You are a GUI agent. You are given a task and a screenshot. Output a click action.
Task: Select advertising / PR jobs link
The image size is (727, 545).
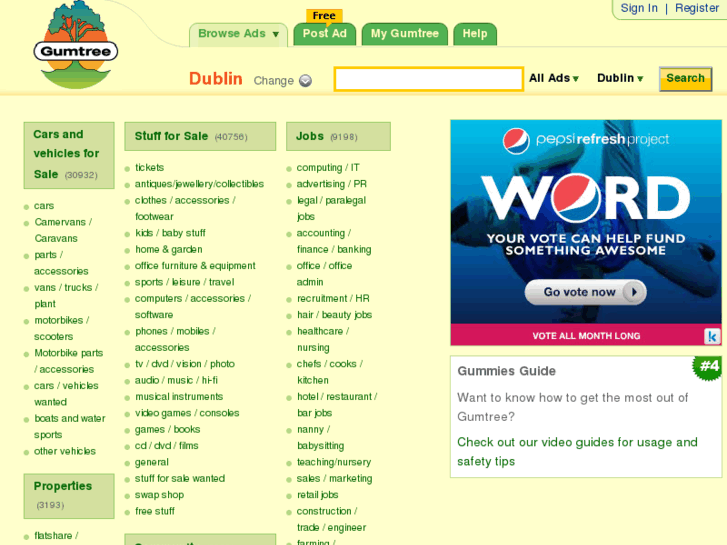point(332,184)
